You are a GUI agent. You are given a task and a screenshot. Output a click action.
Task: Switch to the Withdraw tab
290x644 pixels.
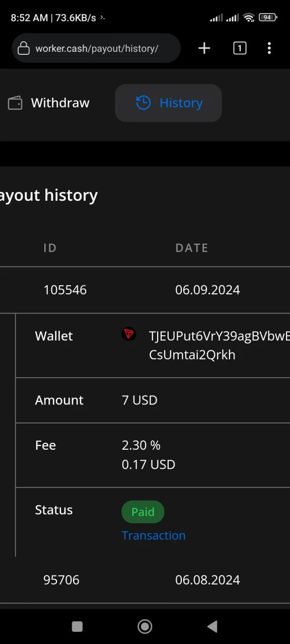point(49,103)
